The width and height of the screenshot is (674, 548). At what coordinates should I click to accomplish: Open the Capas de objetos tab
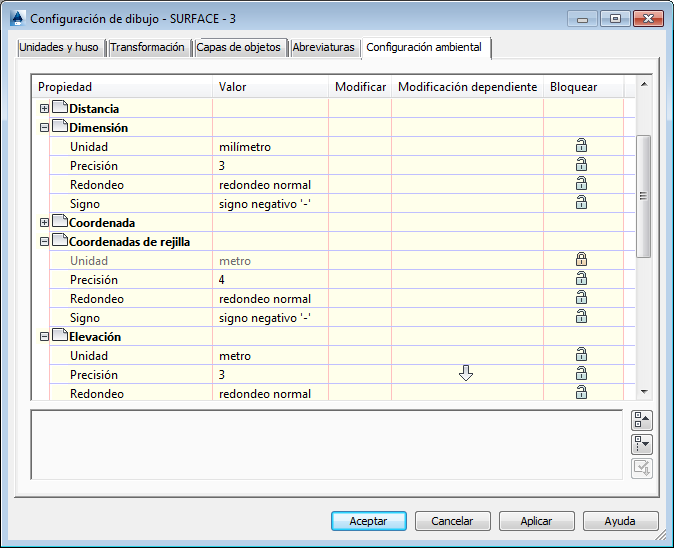(x=239, y=47)
